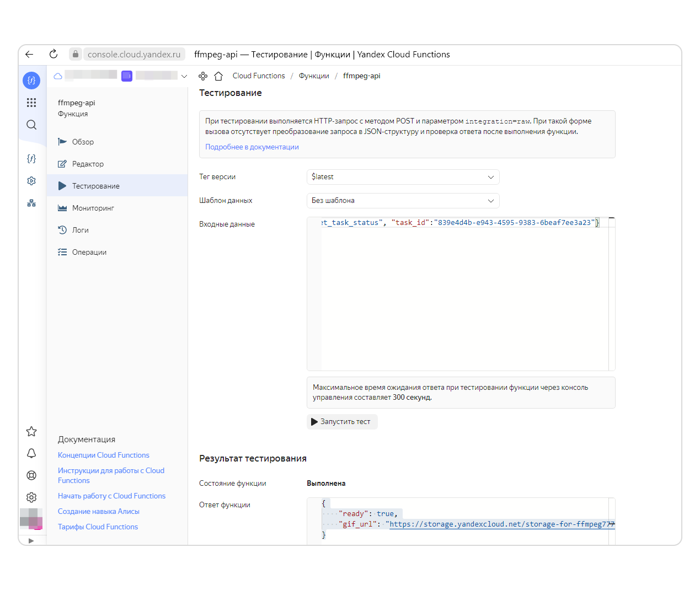The height and width of the screenshot is (590, 700).
Task: Click Запустить тест button
Action: [x=342, y=422]
